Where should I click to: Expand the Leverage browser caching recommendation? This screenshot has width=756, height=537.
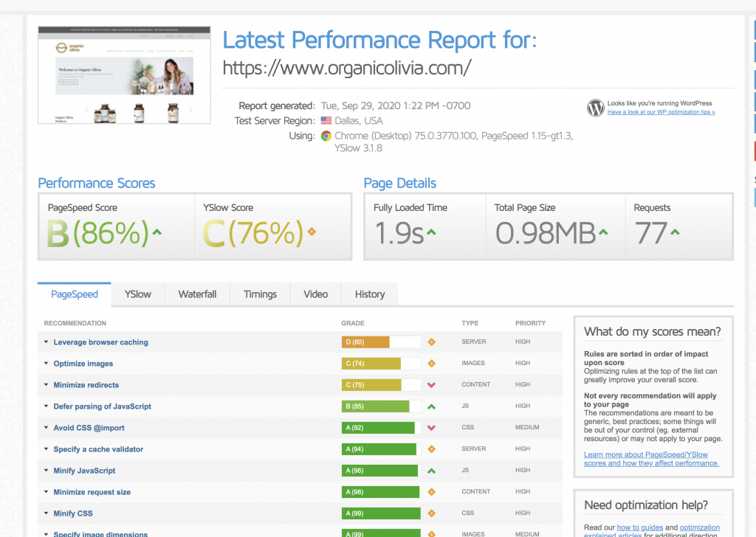pos(100,342)
